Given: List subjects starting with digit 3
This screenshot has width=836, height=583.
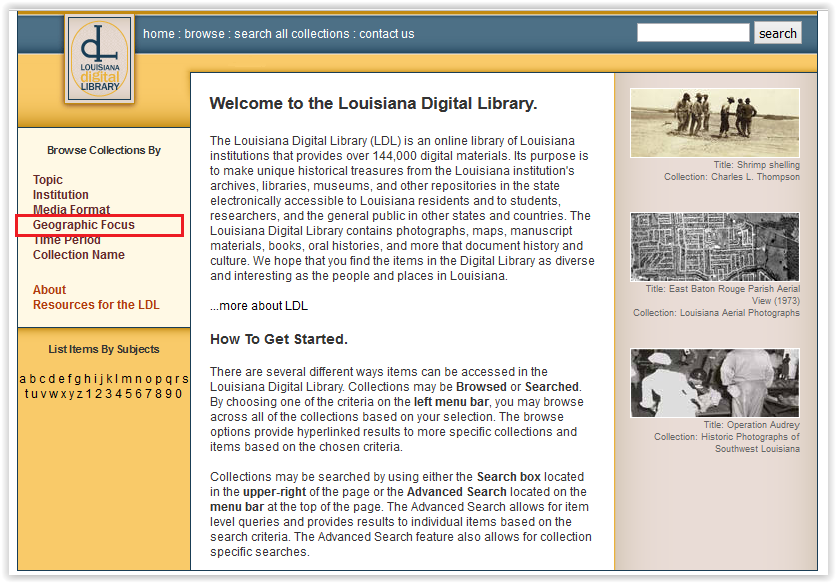Looking at the screenshot, I should (x=108, y=394).
